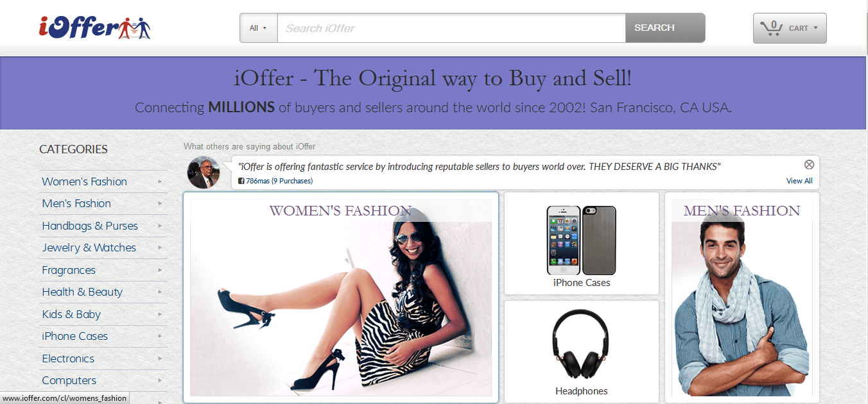Dismiss the testimonial with the close icon
Image resolution: width=868 pixels, height=404 pixels.
pyautogui.click(x=809, y=165)
